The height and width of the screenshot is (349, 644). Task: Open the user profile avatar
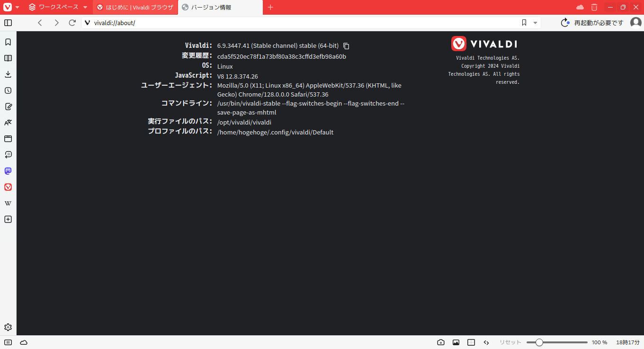pos(636,23)
